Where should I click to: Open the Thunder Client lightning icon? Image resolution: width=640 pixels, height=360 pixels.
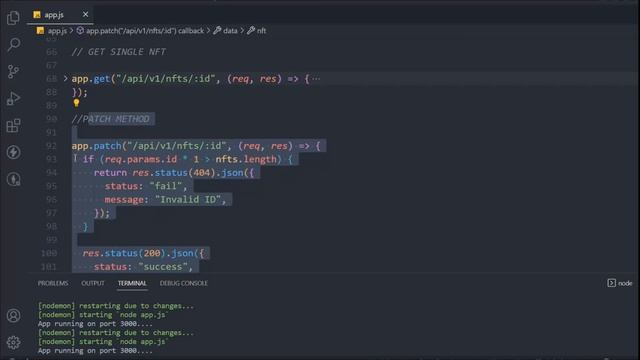click(13, 152)
